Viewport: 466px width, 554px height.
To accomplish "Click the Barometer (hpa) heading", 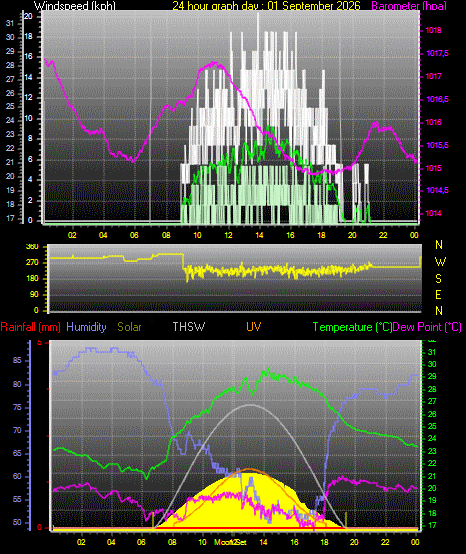I will [409, 6].
